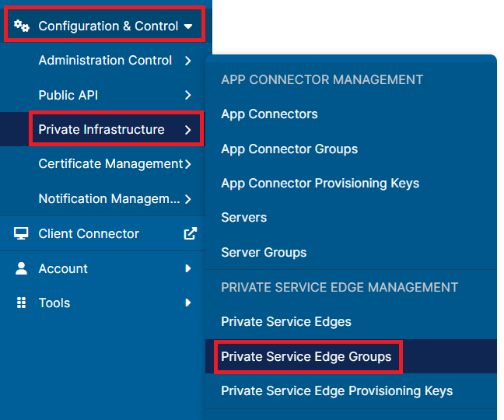Expand the Public API chevron
Screen dimensions: 504x420
188,95
